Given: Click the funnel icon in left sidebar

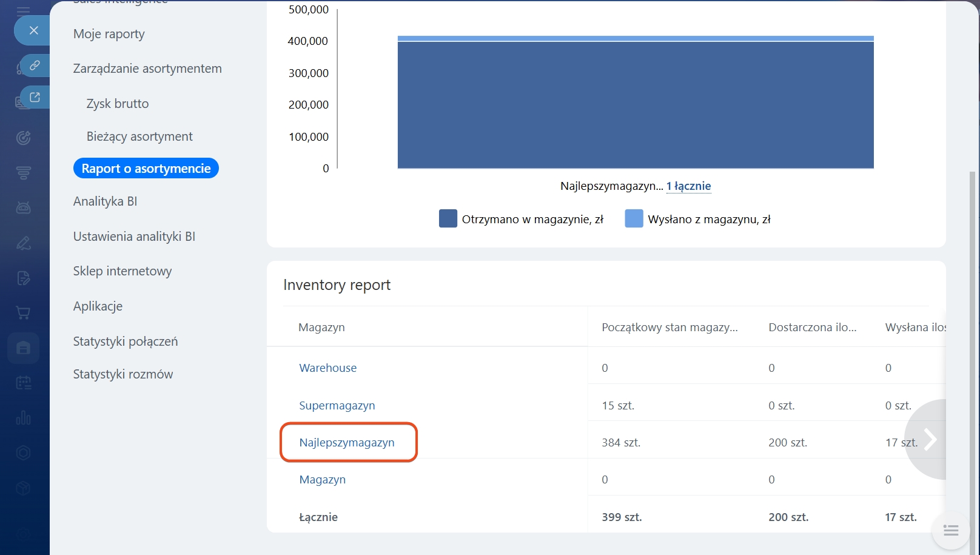Looking at the screenshot, I should [23, 173].
